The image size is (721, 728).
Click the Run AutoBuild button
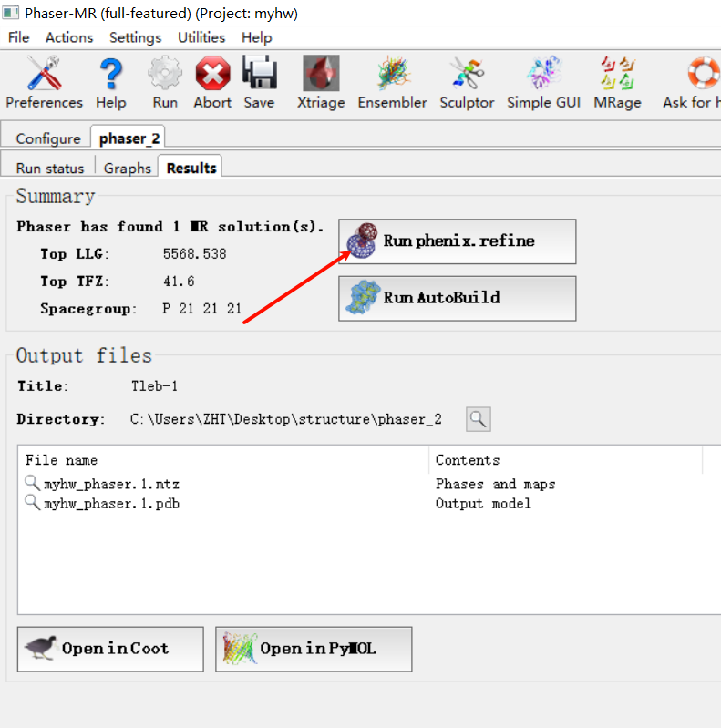(x=458, y=299)
